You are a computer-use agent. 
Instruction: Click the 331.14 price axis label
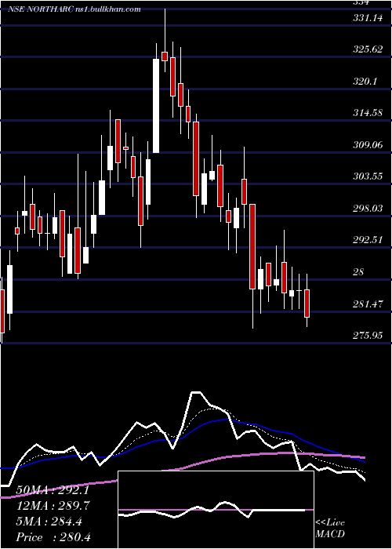click(x=368, y=17)
